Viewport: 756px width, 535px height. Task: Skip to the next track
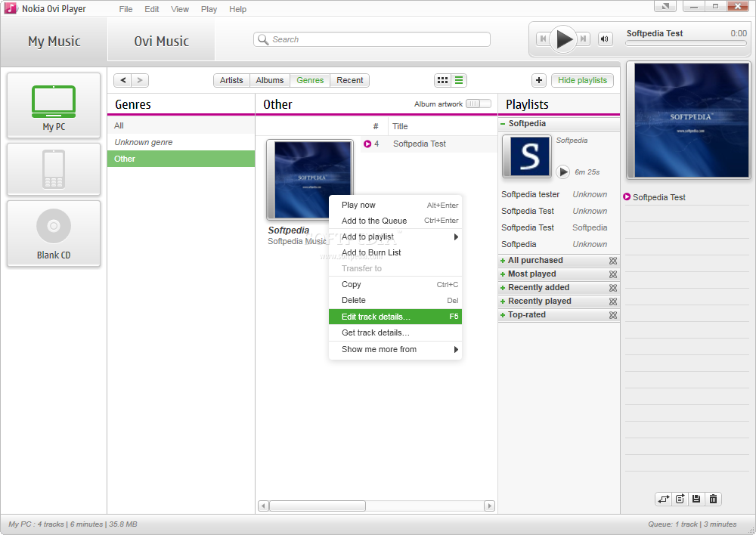pos(584,39)
